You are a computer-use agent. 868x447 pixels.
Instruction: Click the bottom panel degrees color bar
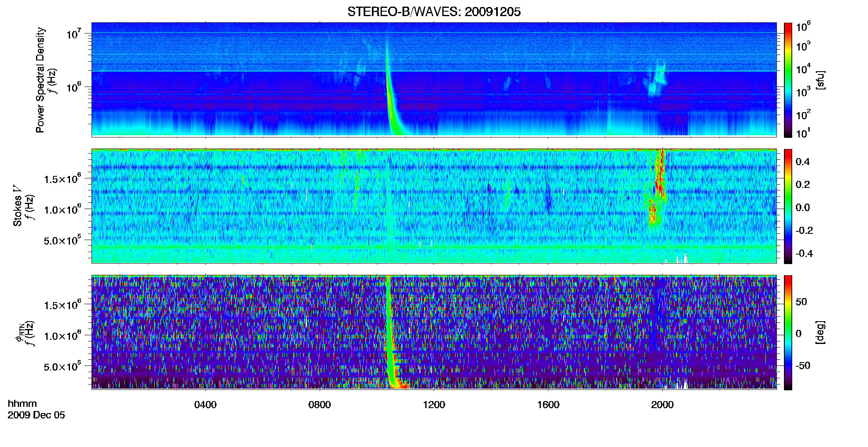[x=788, y=332]
